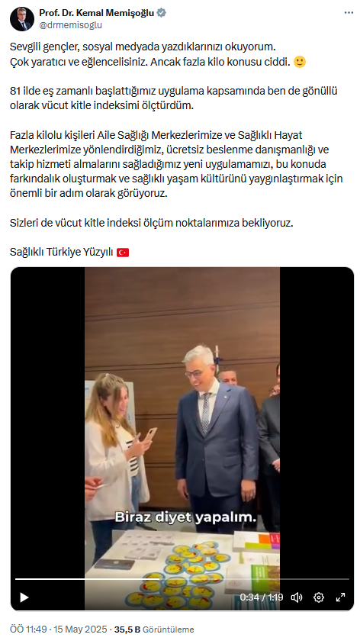
Task: Click the 'Biraz diyet yapalım.' subtitle
Action: click(x=185, y=517)
